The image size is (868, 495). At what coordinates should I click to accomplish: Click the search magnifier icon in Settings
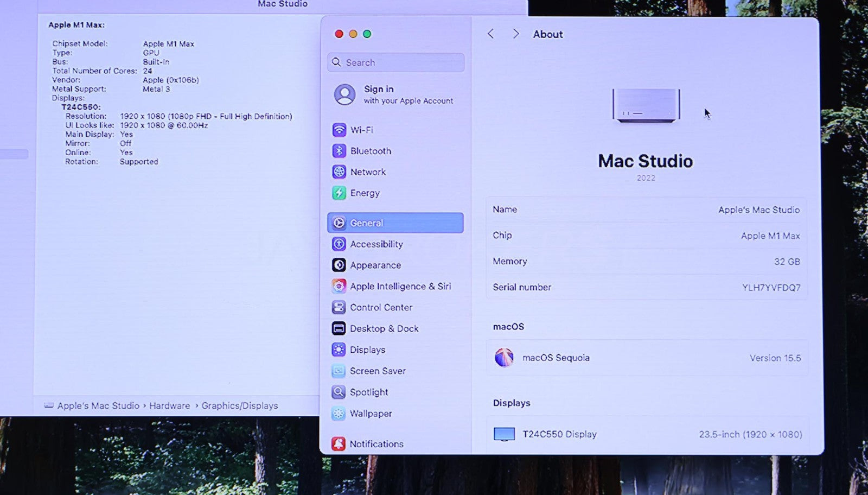(336, 62)
